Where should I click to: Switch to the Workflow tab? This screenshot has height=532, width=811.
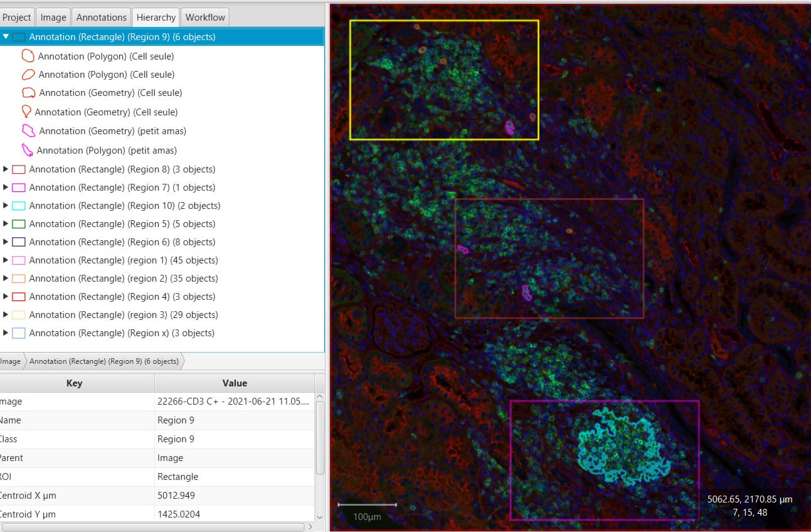pos(204,17)
